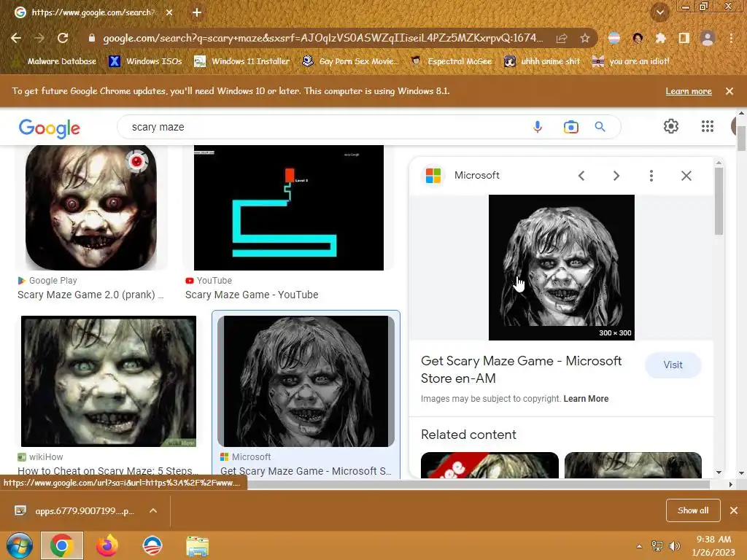The width and height of the screenshot is (747, 560).
Task: Open the Windows Start button
Action: [x=19, y=545]
